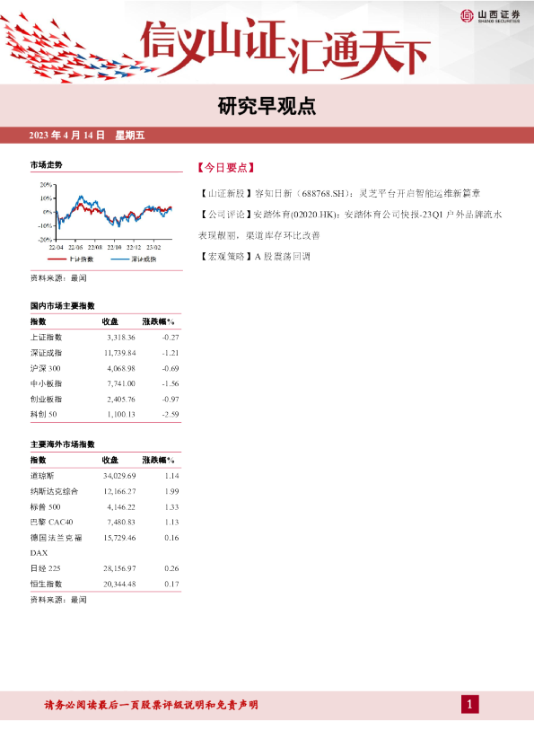Select the change value -1.56
534x756 pixels.
pyautogui.click(x=171, y=383)
